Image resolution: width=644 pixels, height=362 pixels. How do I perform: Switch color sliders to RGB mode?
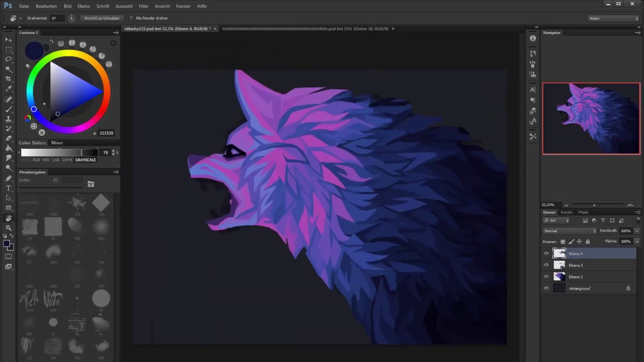(36, 160)
